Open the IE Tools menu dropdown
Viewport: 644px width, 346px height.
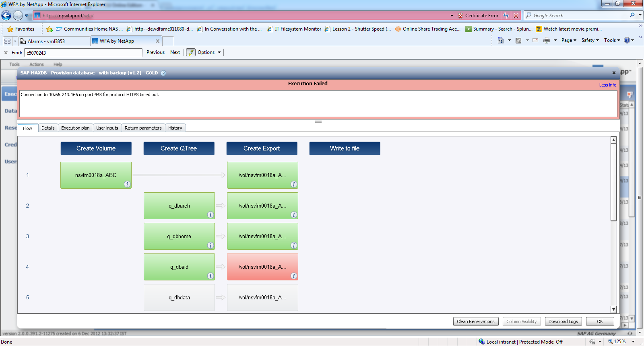pos(612,40)
